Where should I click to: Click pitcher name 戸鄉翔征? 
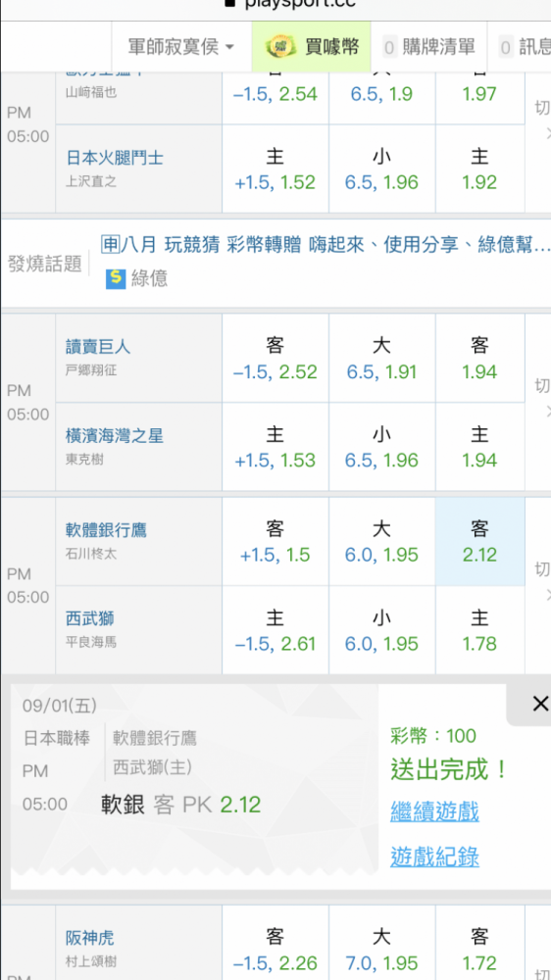click(90, 370)
